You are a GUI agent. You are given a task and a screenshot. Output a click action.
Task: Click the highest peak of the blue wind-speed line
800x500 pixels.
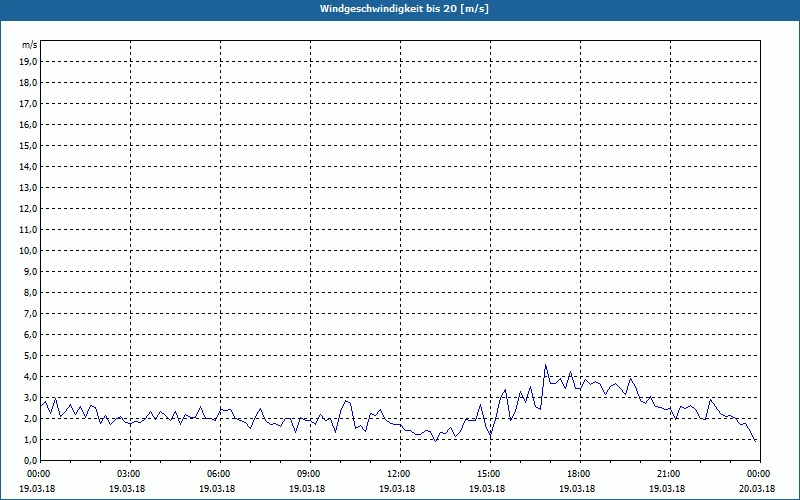(545, 365)
